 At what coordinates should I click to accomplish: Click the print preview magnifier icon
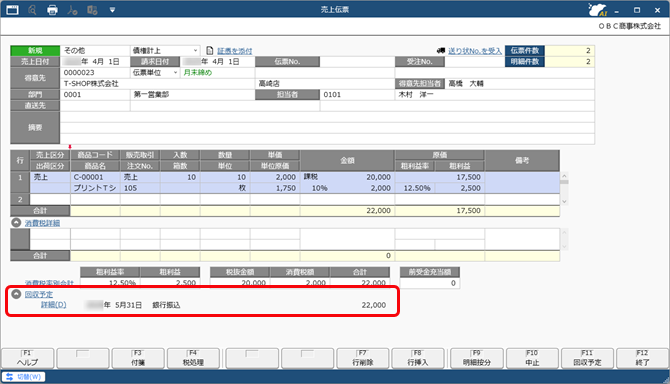click(x=32, y=9)
